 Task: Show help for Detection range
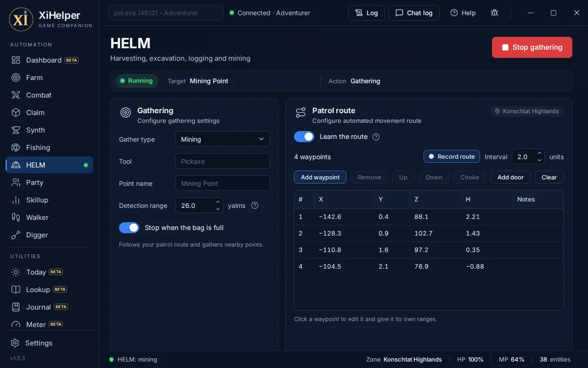point(255,206)
